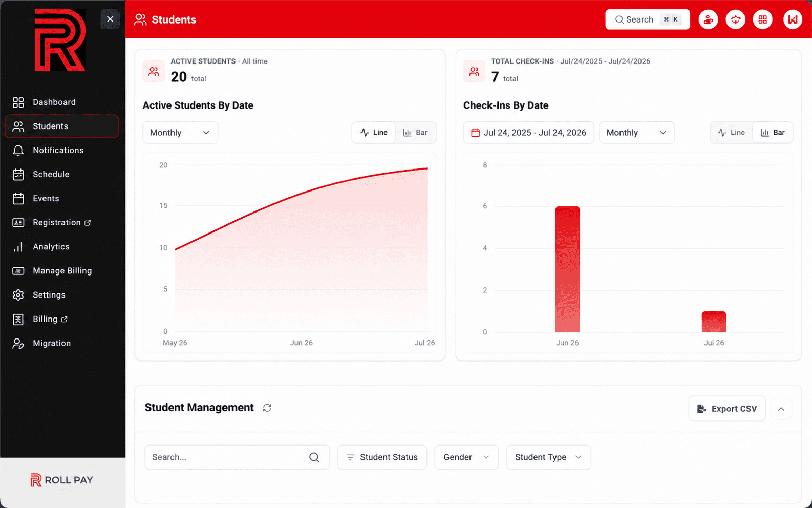Open Registration external link

(x=62, y=223)
